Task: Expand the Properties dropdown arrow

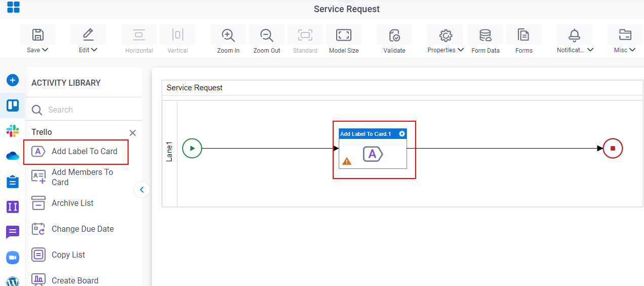Action: point(461,50)
